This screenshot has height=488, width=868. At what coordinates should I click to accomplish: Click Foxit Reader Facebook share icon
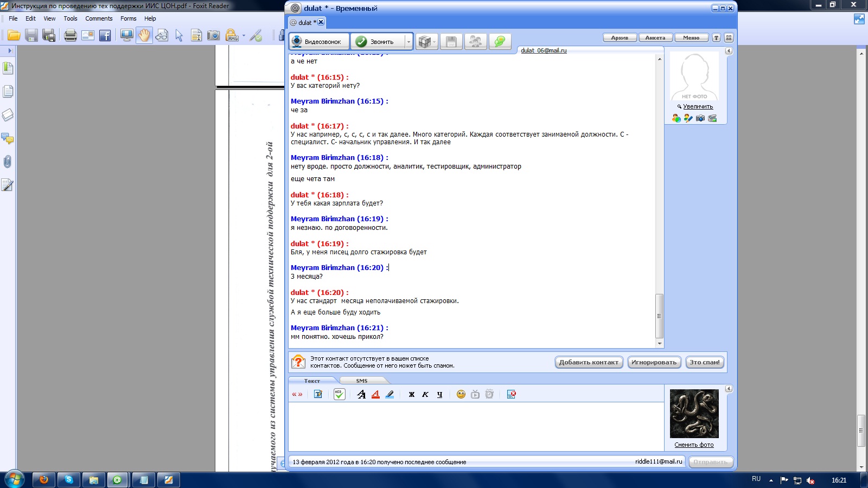click(105, 36)
